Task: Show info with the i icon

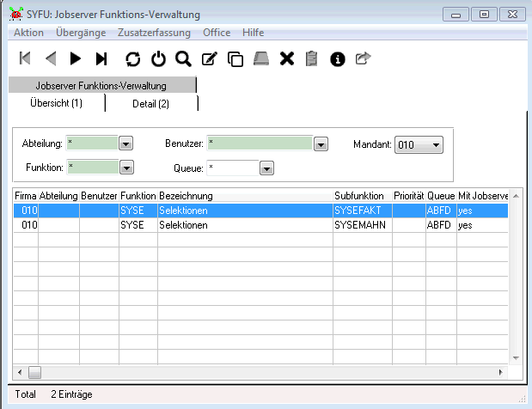Action: pos(338,58)
